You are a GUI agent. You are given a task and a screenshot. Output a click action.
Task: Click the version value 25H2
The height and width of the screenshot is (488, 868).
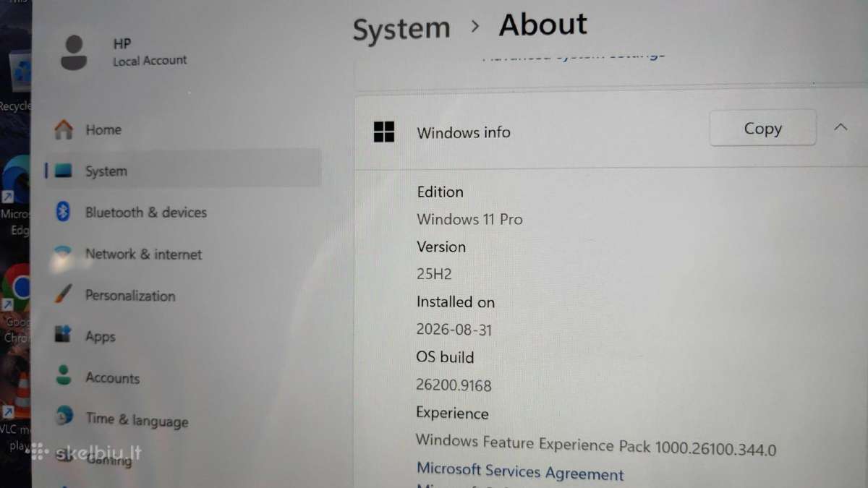434,274
